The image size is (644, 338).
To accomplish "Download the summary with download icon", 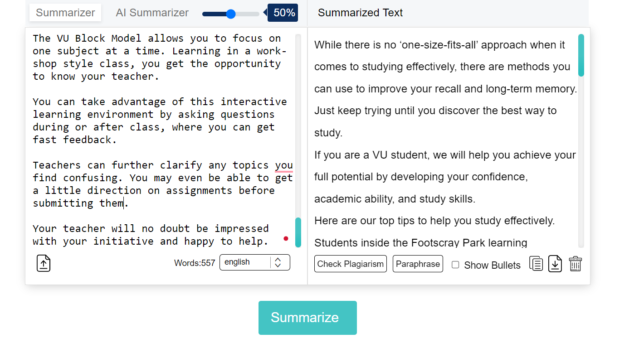I will click(555, 264).
